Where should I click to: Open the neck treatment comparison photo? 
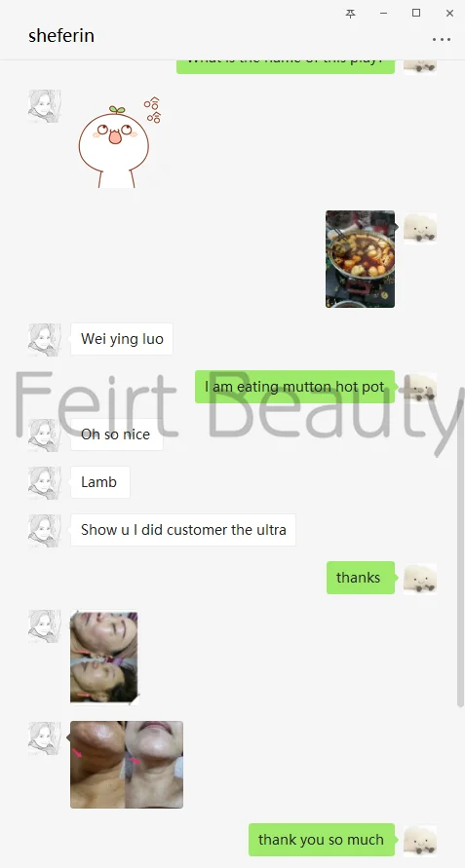pos(127,765)
